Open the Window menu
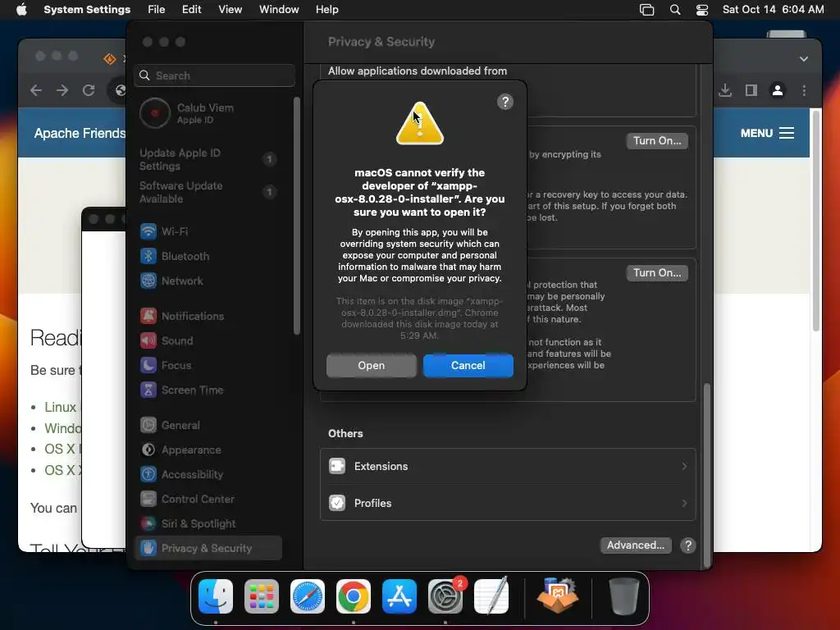Image resolution: width=840 pixels, height=630 pixels. click(x=279, y=10)
